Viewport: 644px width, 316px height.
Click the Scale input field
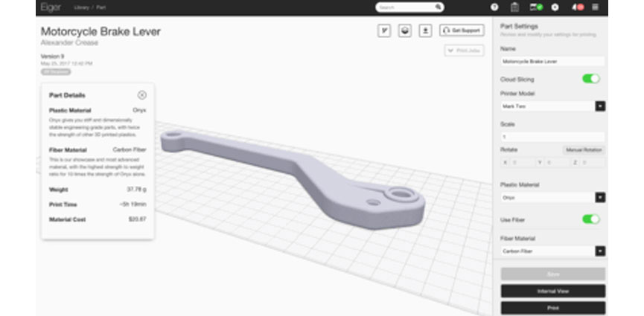click(x=552, y=137)
